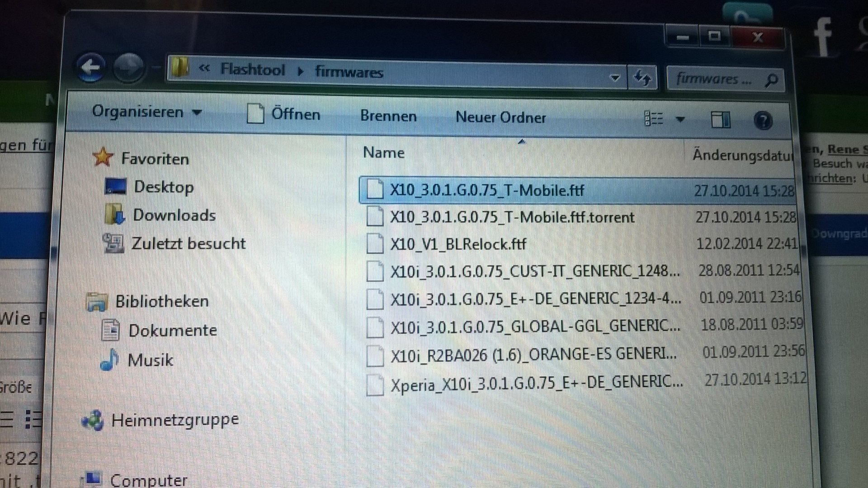Click Flashtool in the address path
Screen dimensions: 868x488
point(253,69)
